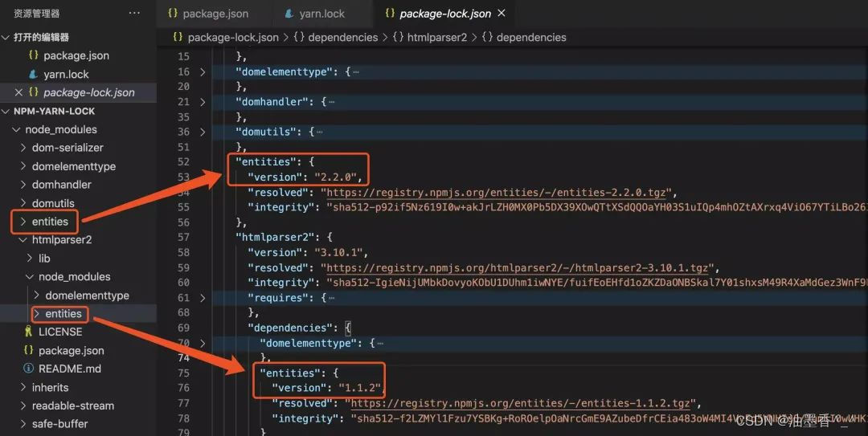
Task: Expand the top-level domelementtype folder
Action: tap(23, 166)
